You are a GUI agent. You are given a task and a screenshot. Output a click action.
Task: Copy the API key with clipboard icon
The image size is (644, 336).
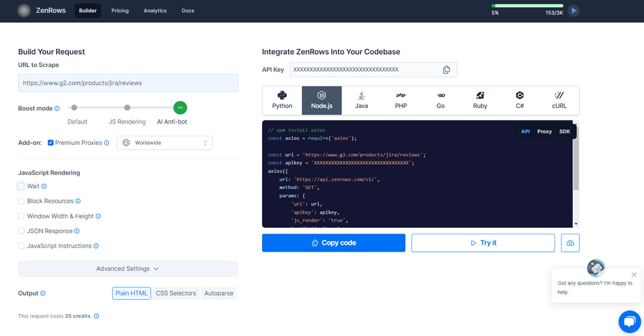pos(446,70)
